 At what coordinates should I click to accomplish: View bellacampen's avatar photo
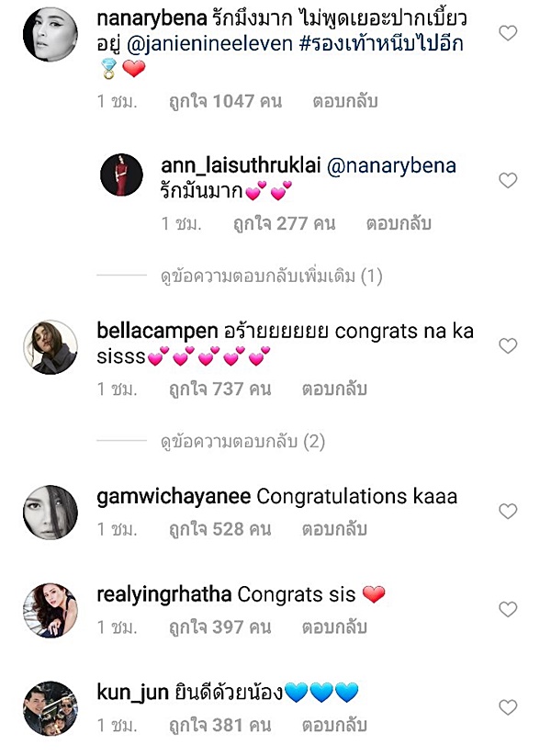point(50,346)
